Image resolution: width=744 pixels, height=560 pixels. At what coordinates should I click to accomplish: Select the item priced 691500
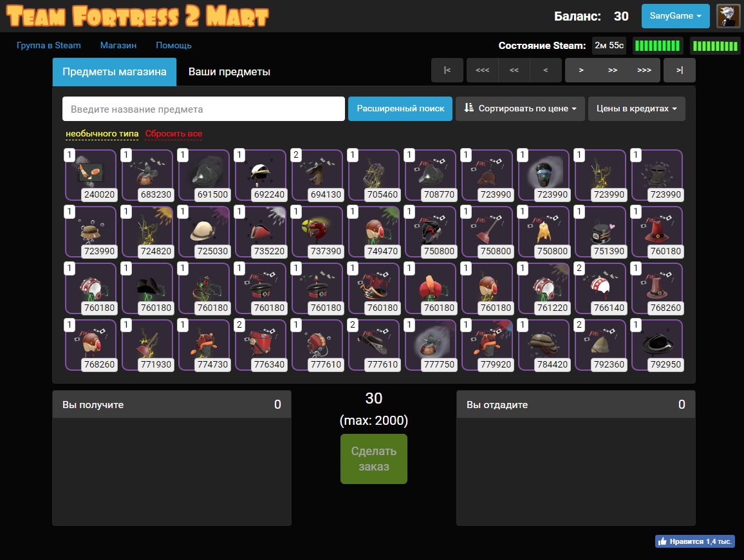point(204,175)
